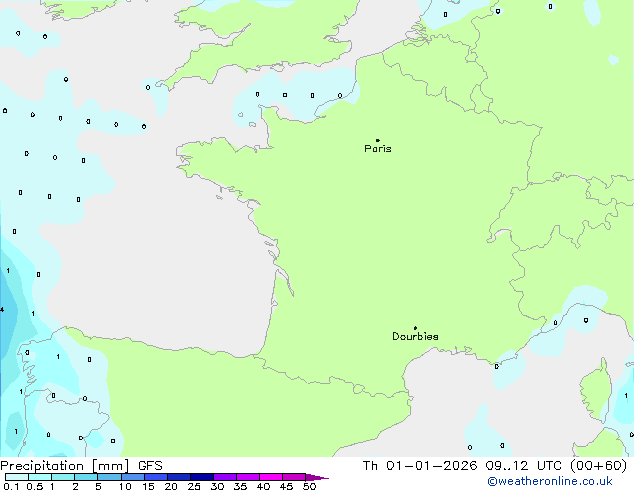Image resolution: width=634 pixels, height=490 pixels.
Task: Click the '25' legend scale value
Action: [x=194, y=486]
